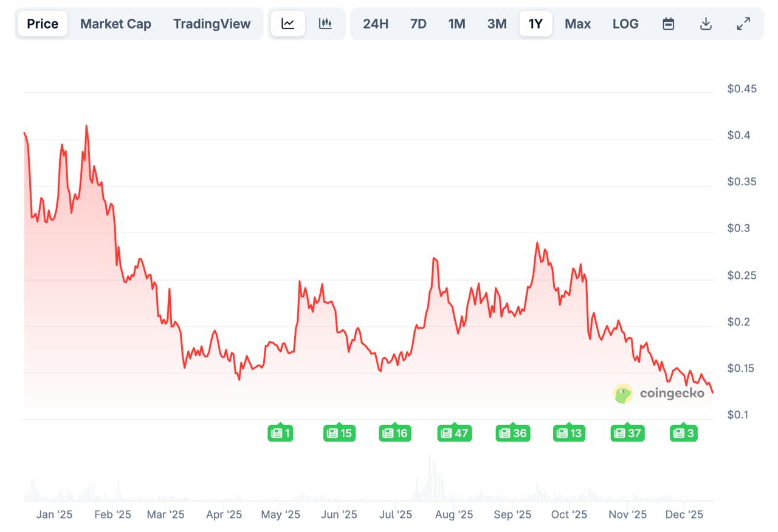778x532 pixels.
Task: Enable LOG scale for the chart
Action: [x=625, y=24]
